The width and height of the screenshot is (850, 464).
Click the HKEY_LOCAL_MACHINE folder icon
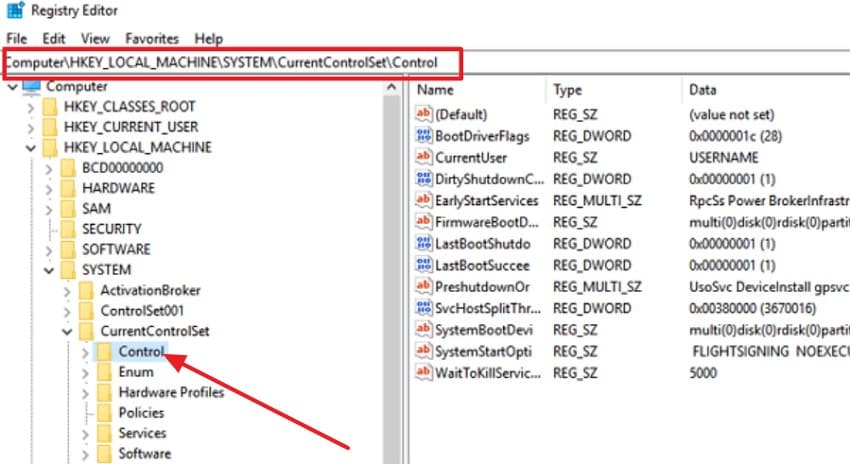coord(50,147)
